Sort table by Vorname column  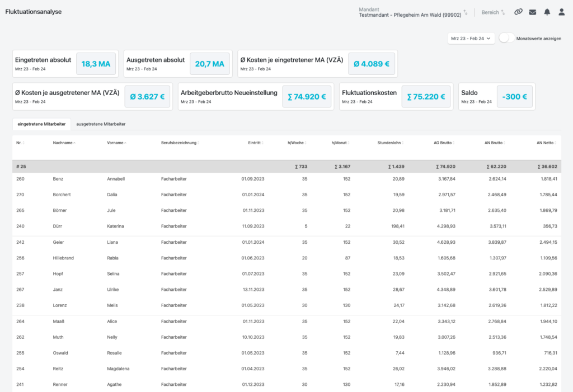tap(116, 143)
